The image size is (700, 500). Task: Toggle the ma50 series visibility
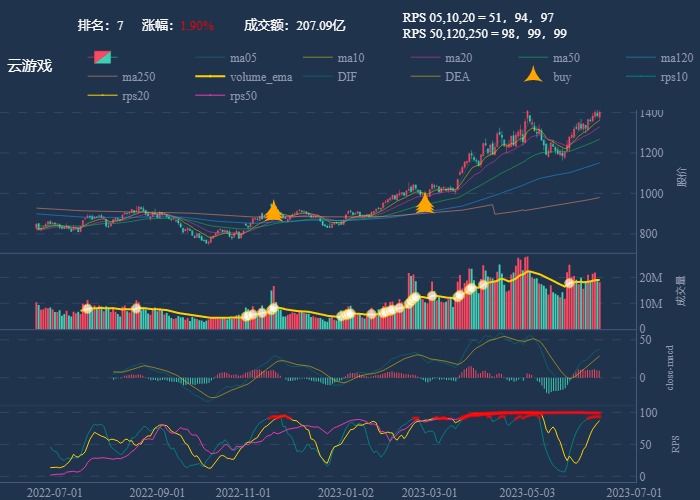535,58
